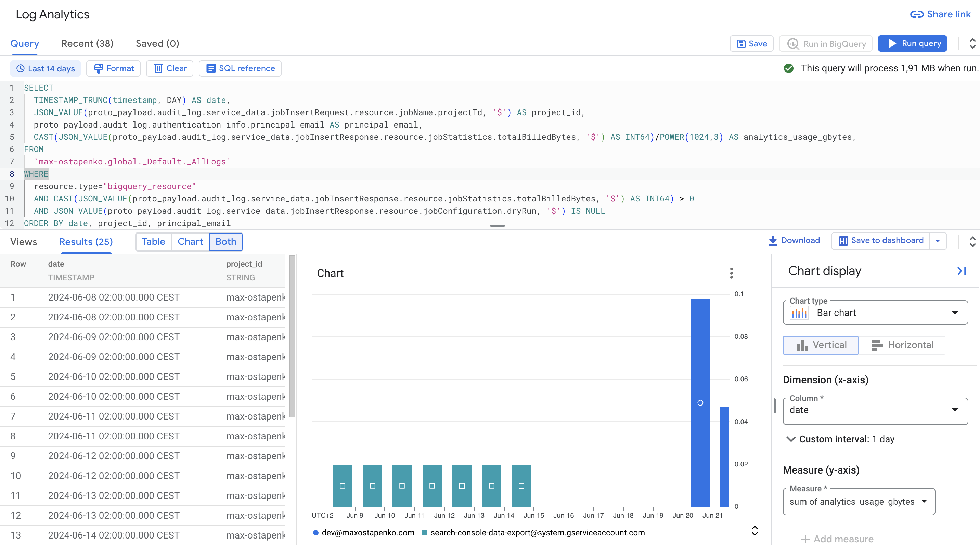Open the chart three-dot options menu
Screen dimensions: 980x545
pyautogui.click(x=731, y=273)
